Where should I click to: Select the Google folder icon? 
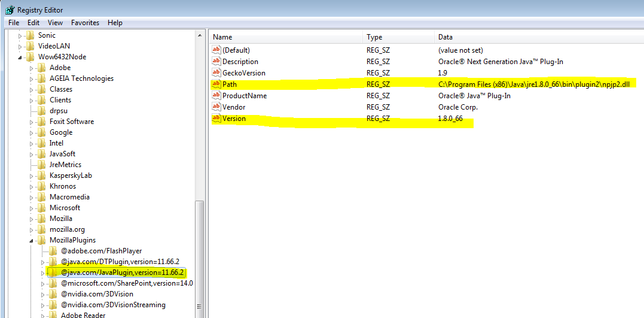(41, 132)
